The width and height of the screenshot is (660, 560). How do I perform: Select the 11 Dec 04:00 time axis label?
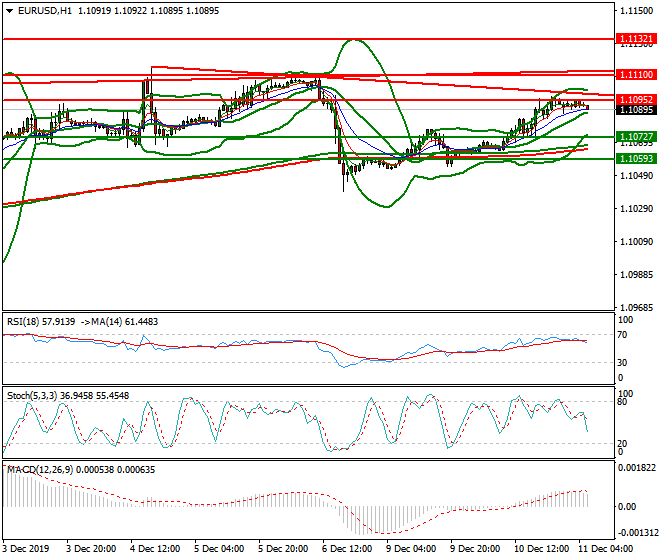click(x=606, y=549)
